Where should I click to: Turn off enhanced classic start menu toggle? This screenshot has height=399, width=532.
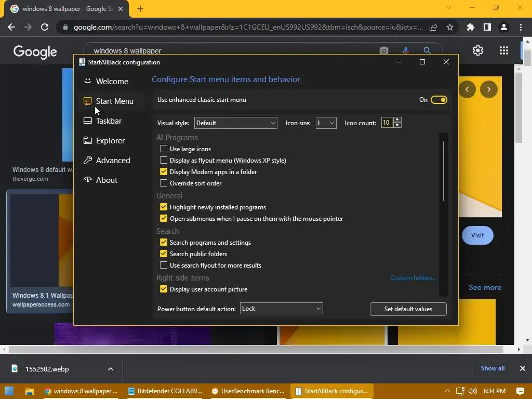point(438,100)
